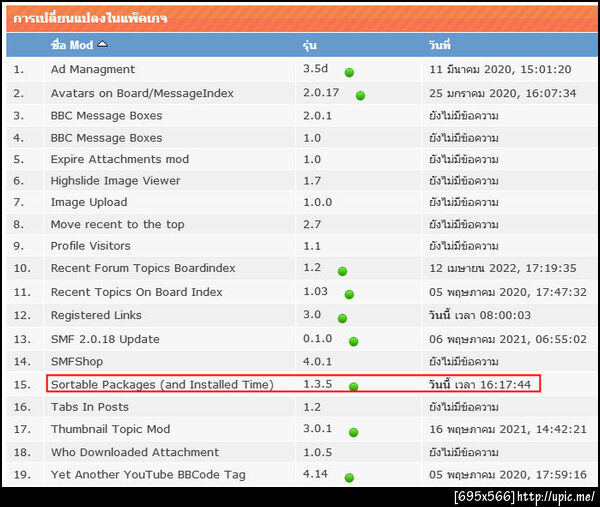Sort by the รุ่น column header
This screenshot has height=507, width=600.
point(310,46)
